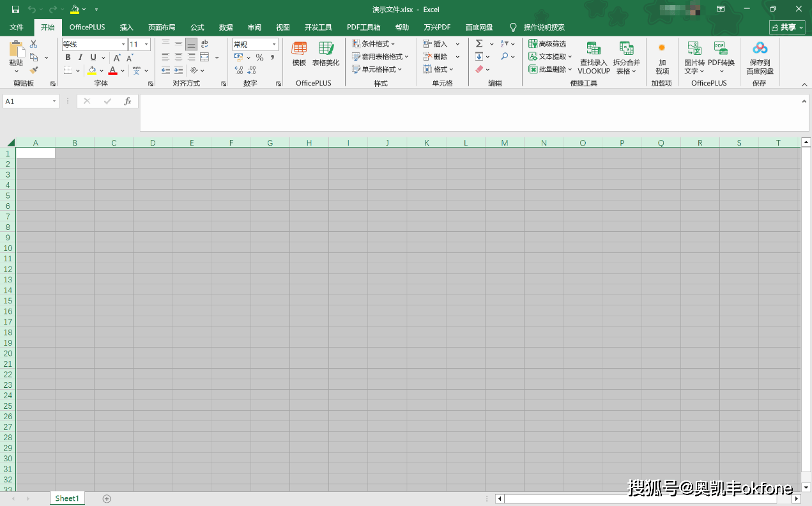Save file to 百度网盘
Screen dimensions: 812x506
760,57
